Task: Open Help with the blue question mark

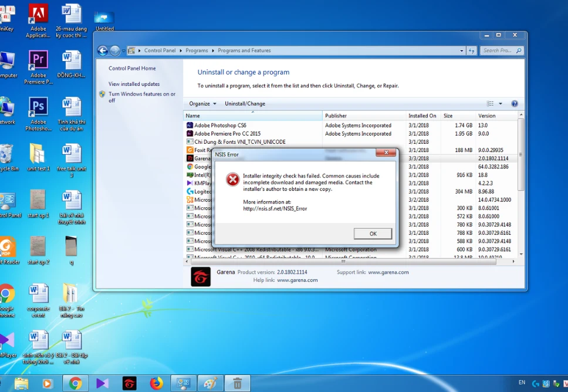Action: (515, 104)
